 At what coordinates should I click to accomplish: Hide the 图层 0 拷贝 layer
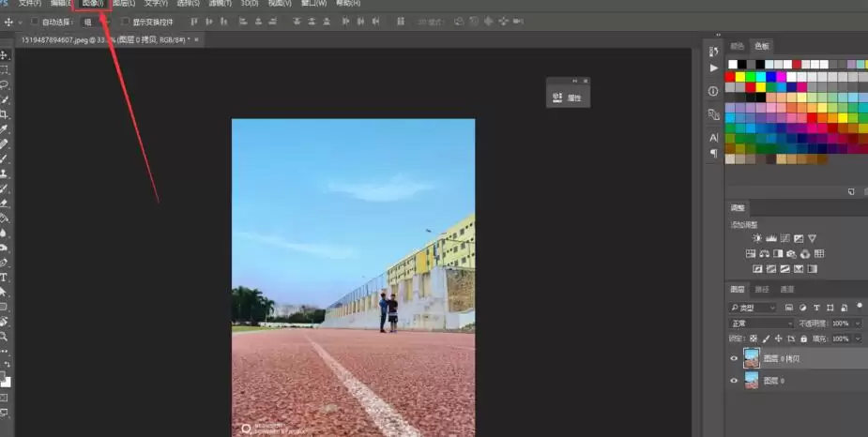pyautogui.click(x=734, y=358)
